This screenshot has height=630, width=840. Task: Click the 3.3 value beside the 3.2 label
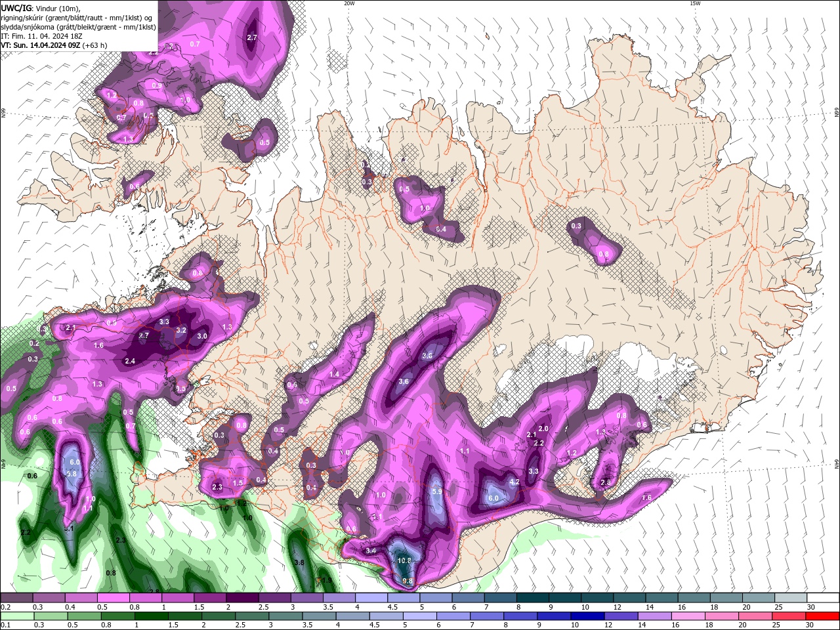click(x=164, y=322)
